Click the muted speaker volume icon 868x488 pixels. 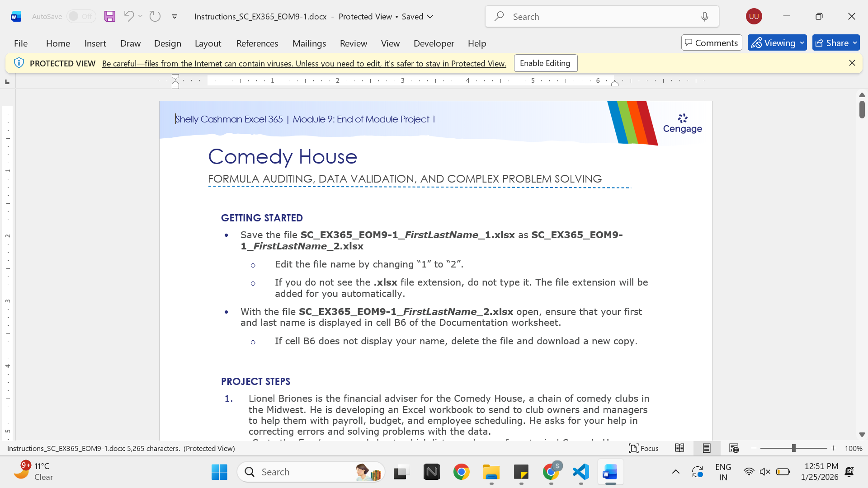pos(765,472)
